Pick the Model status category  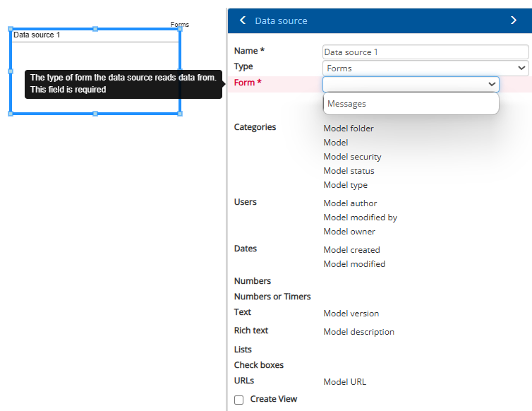[349, 171]
